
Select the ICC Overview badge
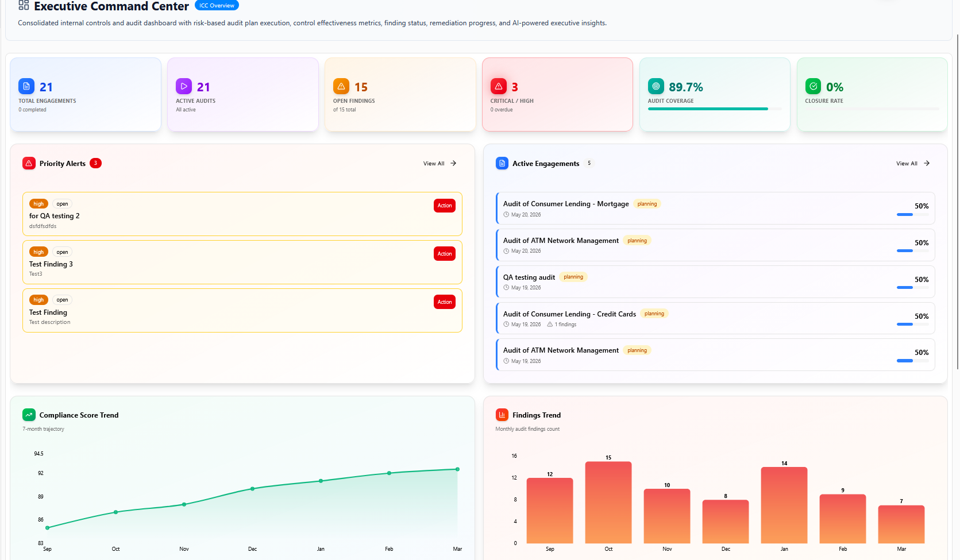coord(217,6)
